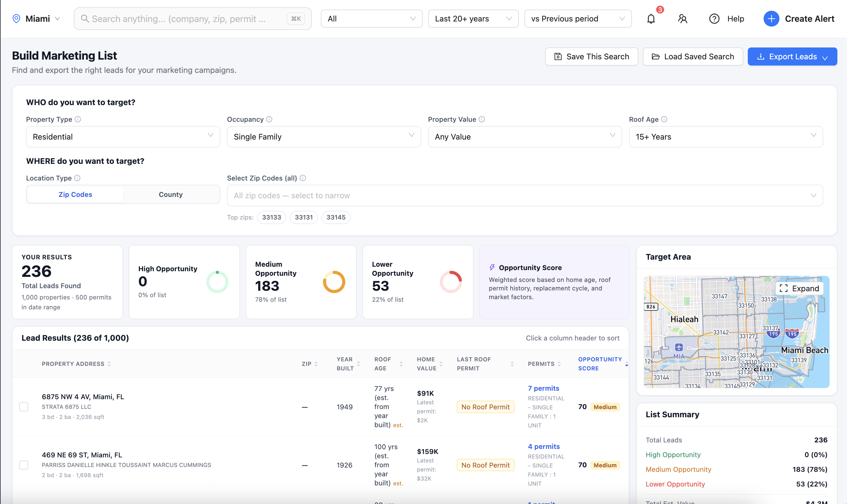Click the 6875 NW 4 AV, Miami, FL address
This screenshot has height=504, width=847.
tap(83, 397)
